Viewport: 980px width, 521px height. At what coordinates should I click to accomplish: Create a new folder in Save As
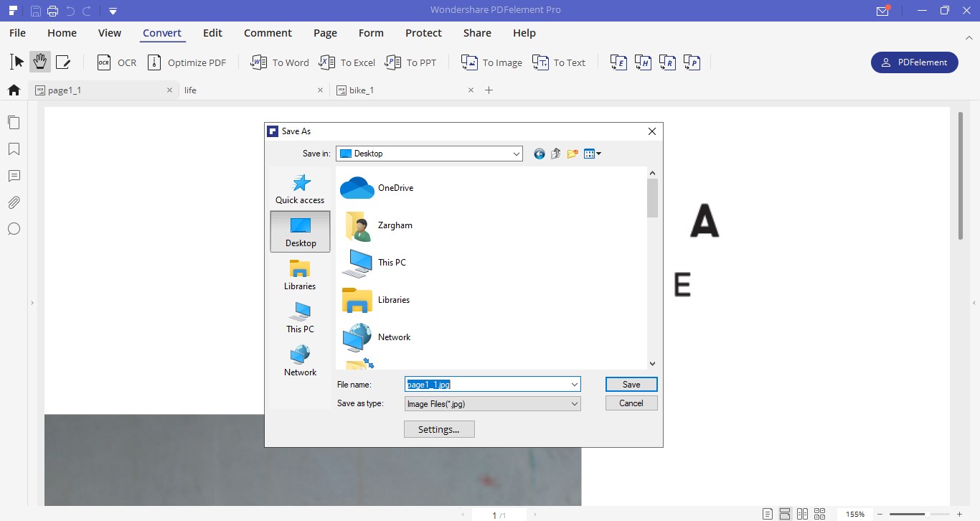573,154
